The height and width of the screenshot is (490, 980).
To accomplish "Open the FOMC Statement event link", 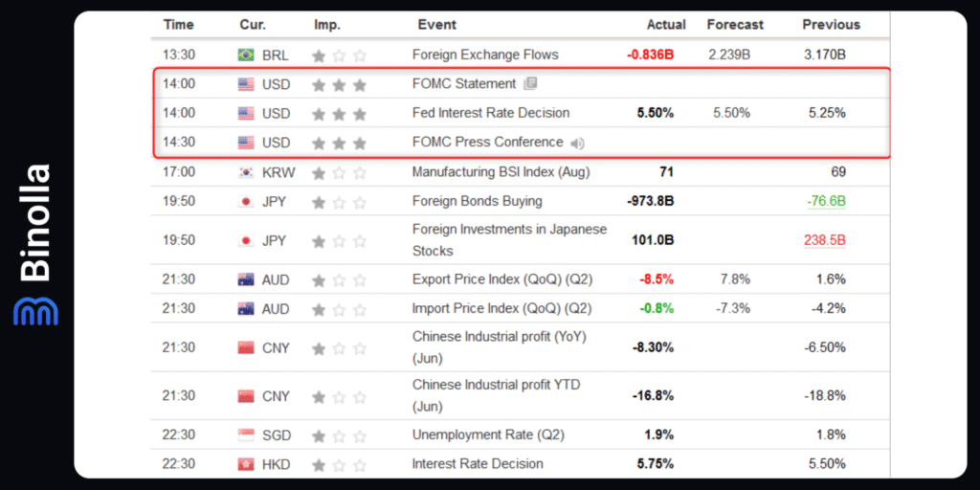I will [x=463, y=84].
